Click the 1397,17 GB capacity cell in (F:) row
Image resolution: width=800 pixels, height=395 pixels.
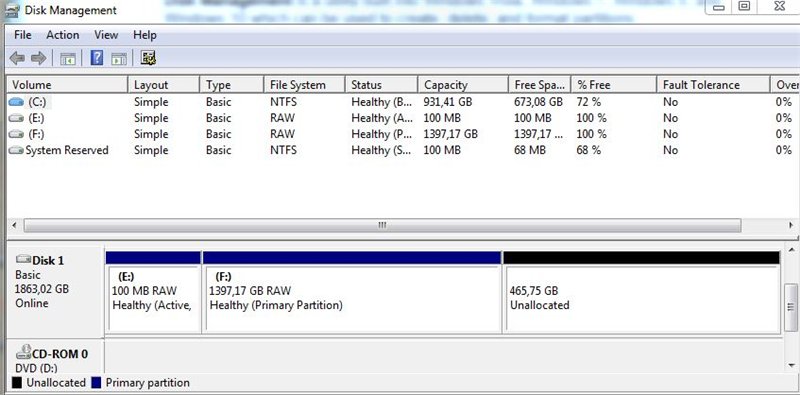point(451,134)
